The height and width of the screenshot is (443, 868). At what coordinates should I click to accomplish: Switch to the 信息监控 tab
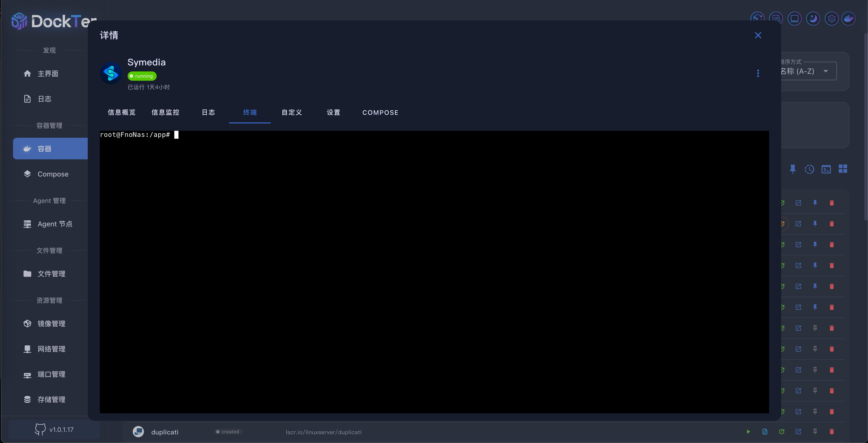click(x=165, y=112)
